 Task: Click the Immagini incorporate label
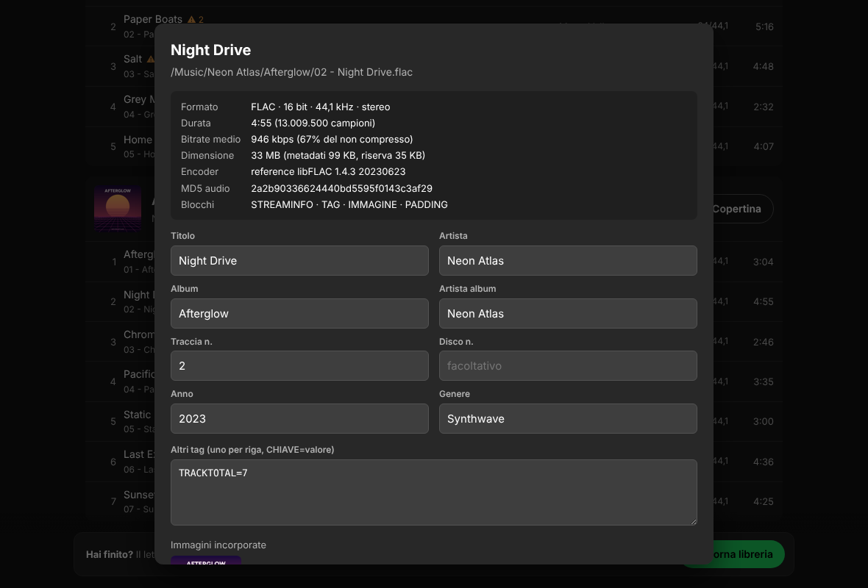point(218,545)
